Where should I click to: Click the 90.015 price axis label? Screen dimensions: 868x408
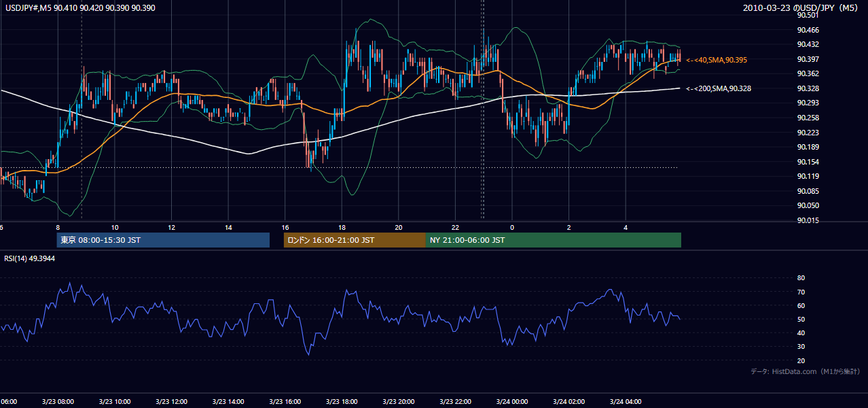[808, 220]
